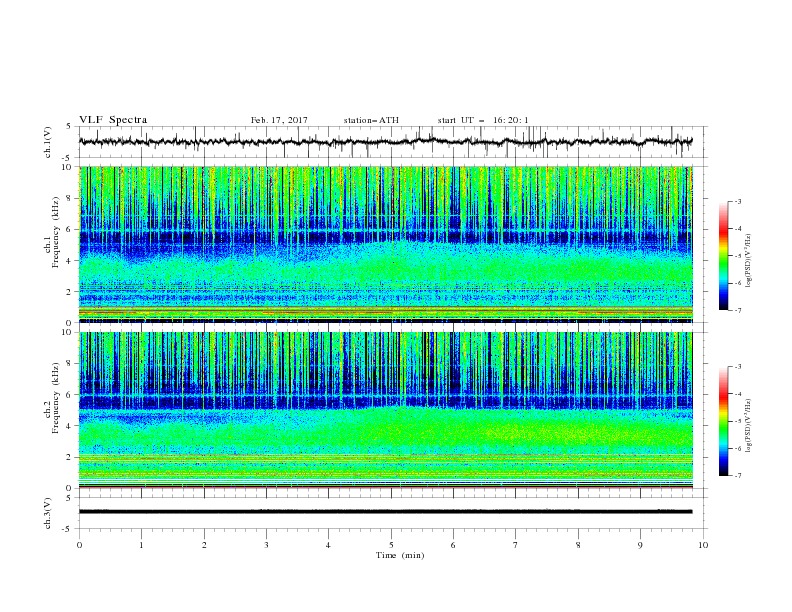Click the "-3" tick on ch.1 color bar
Screen dimensions: 792x612
737,201
